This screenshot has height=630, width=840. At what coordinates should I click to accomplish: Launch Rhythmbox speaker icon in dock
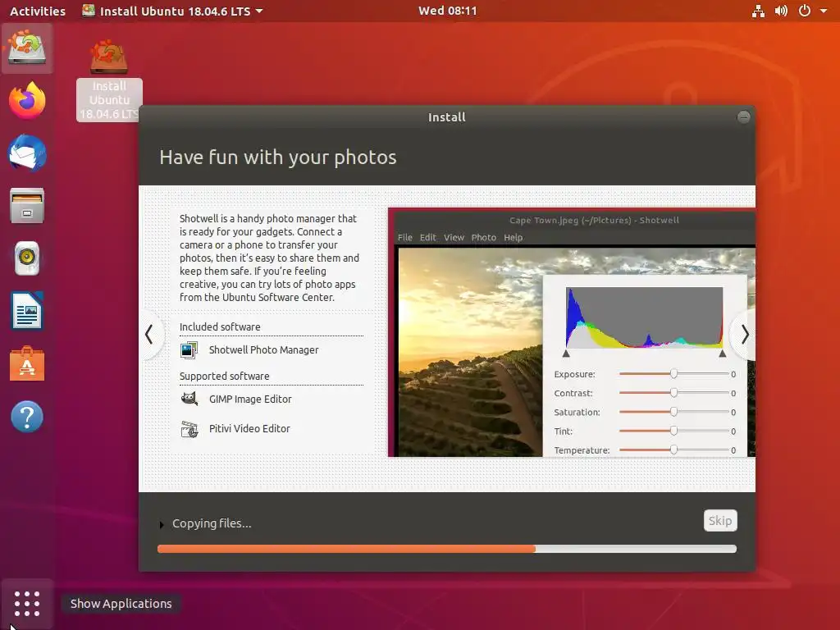[27, 258]
